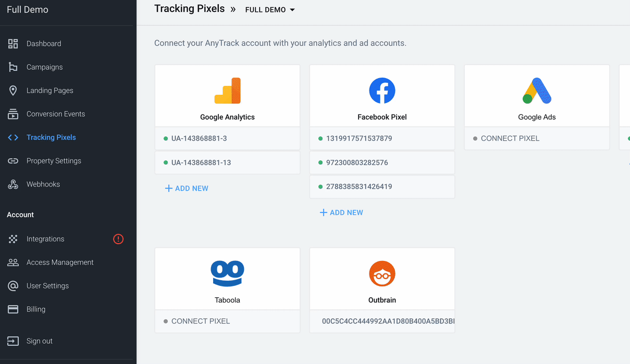Screen dimensions: 630x364
Task: Click the Taboola logo
Action: [227, 274]
